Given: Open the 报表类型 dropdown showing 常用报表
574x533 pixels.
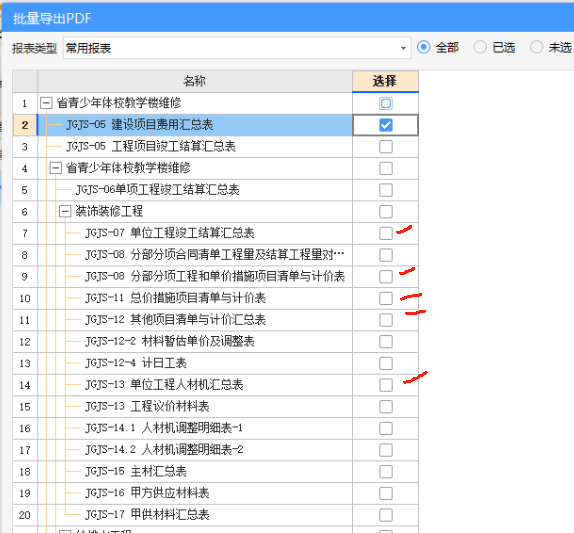Looking at the screenshot, I should [x=237, y=48].
